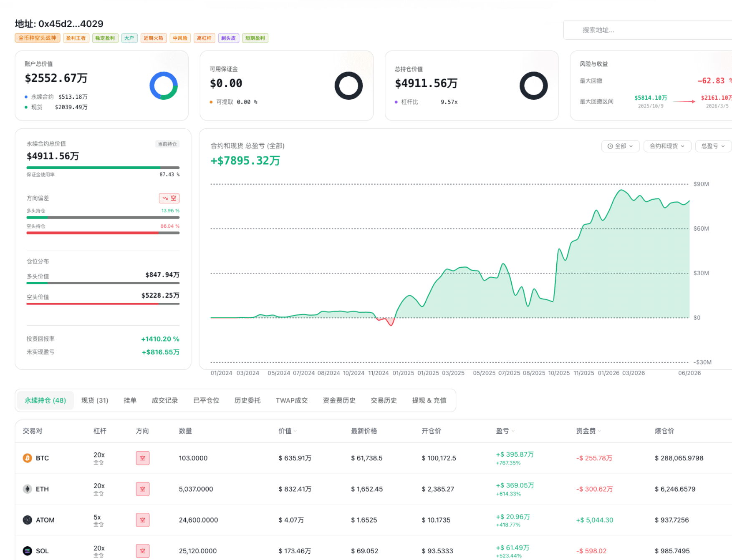The width and height of the screenshot is (732, 560).
Task: Click the 总持仓价值 ring chart
Action: tap(533, 85)
